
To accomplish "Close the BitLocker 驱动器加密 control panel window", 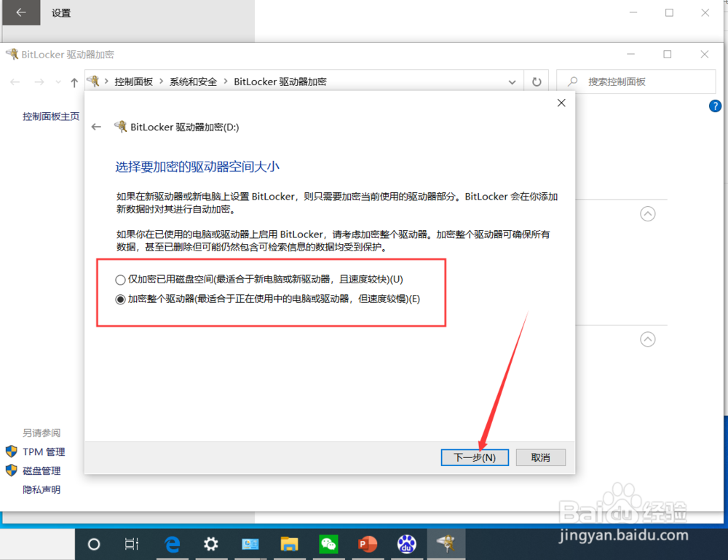I will point(704,55).
